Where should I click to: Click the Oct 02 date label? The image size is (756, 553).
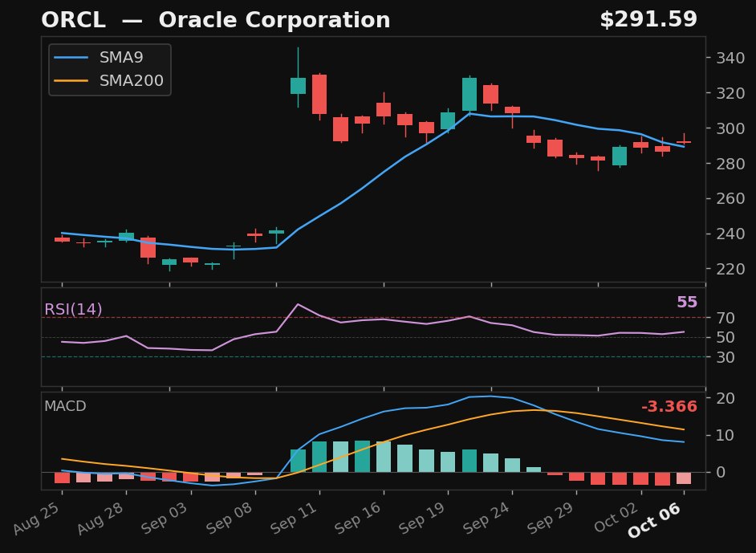coord(616,517)
